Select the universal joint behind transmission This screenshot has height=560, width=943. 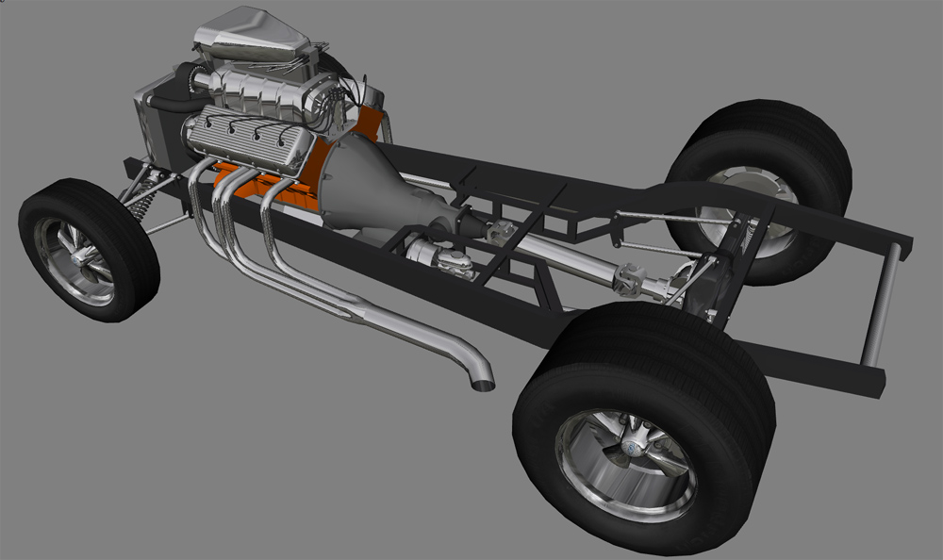tap(500, 229)
